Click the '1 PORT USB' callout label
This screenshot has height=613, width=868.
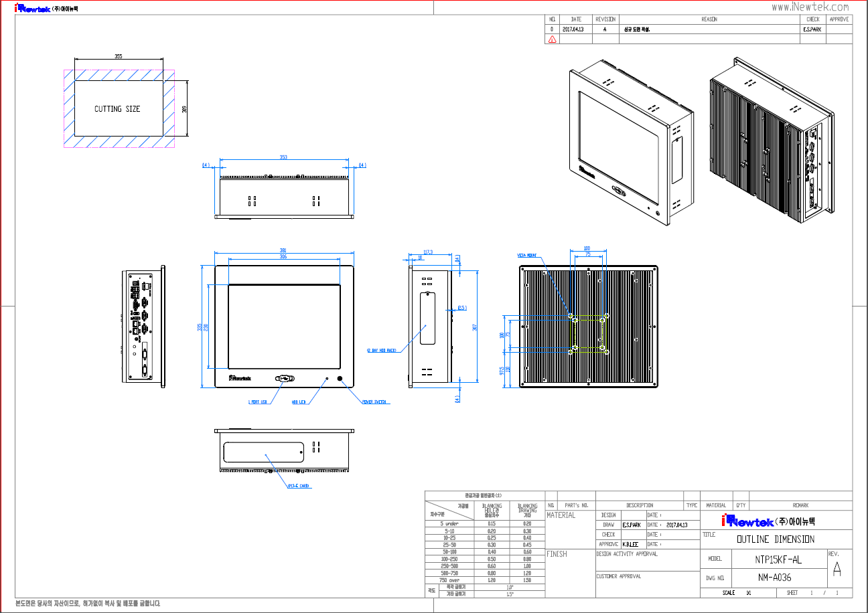(x=257, y=402)
